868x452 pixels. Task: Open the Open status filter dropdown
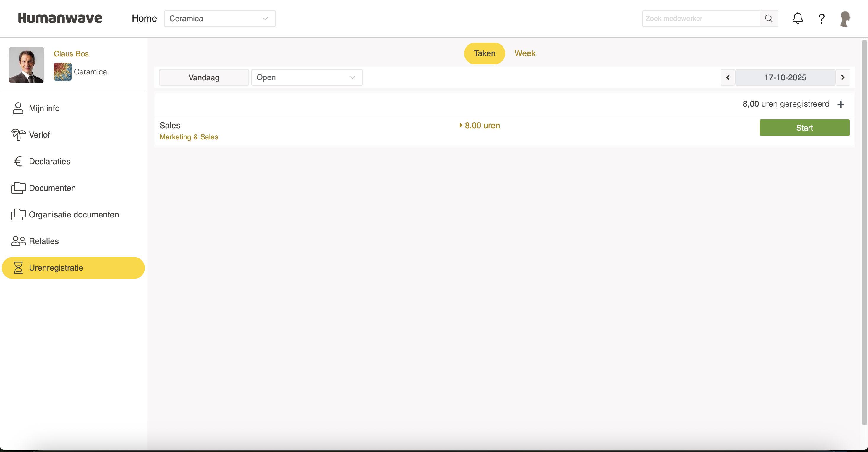(307, 77)
